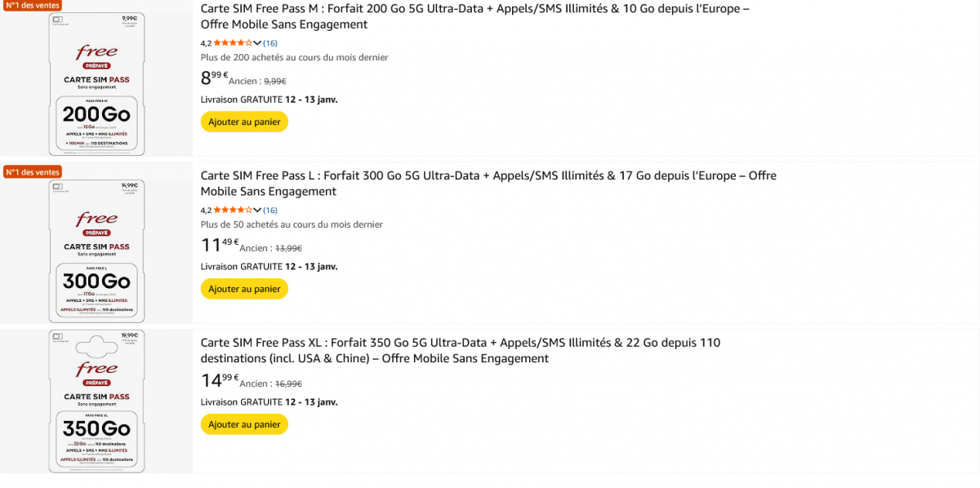Click the 14,99 € price of Pass XL
Screen dimensions: 980x488
tap(219, 381)
